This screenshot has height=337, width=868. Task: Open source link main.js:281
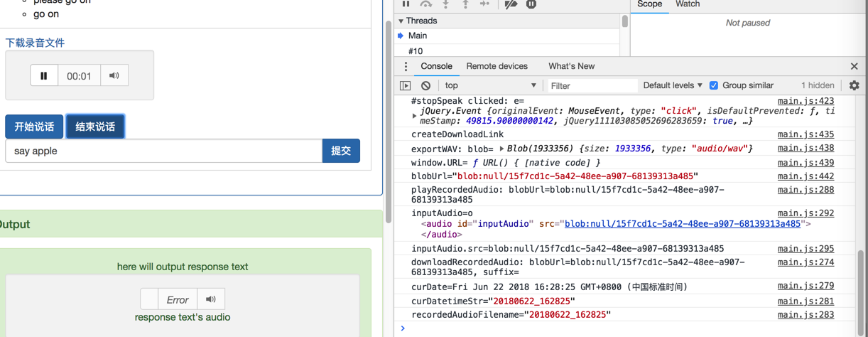click(805, 301)
